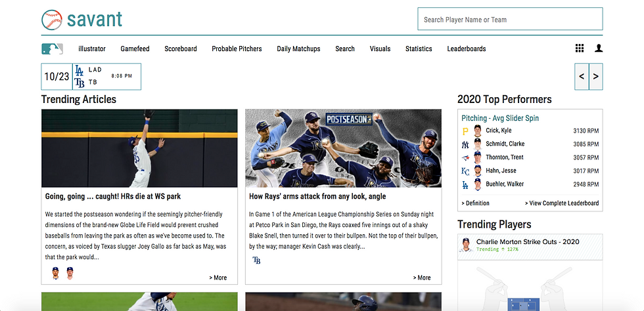Screen dimensions: 644x311
Task: Click Trent Thornton's headshot
Action: [477, 157]
